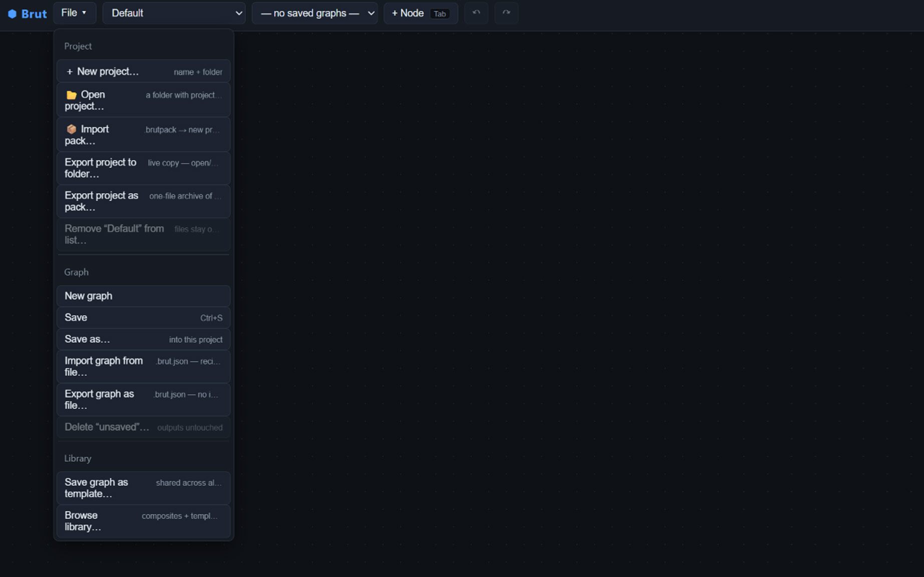
Task: Choose Save graph as template…
Action: pos(143,488)
